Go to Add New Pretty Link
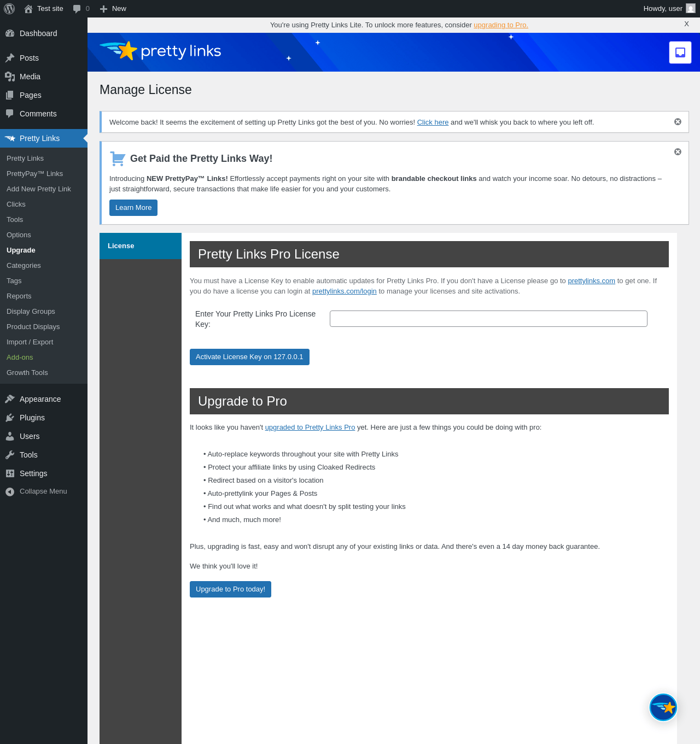 [x=39, y=189]
